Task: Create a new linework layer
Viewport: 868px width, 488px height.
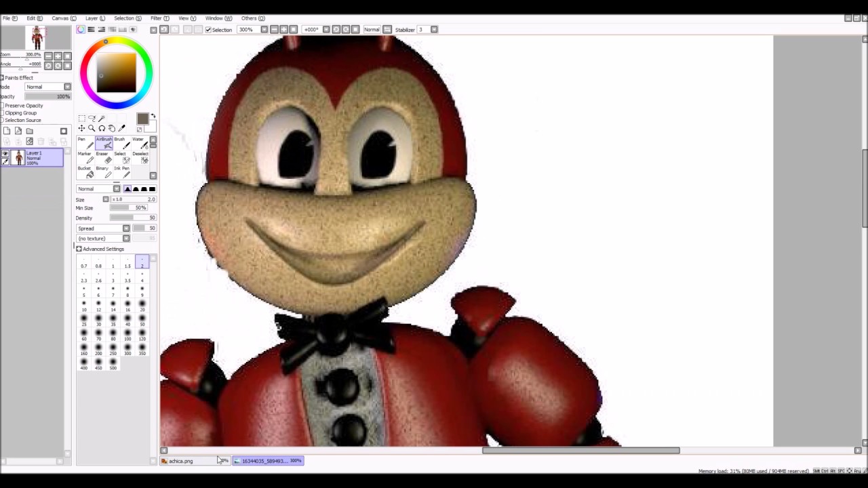Action: coord(18,131)
